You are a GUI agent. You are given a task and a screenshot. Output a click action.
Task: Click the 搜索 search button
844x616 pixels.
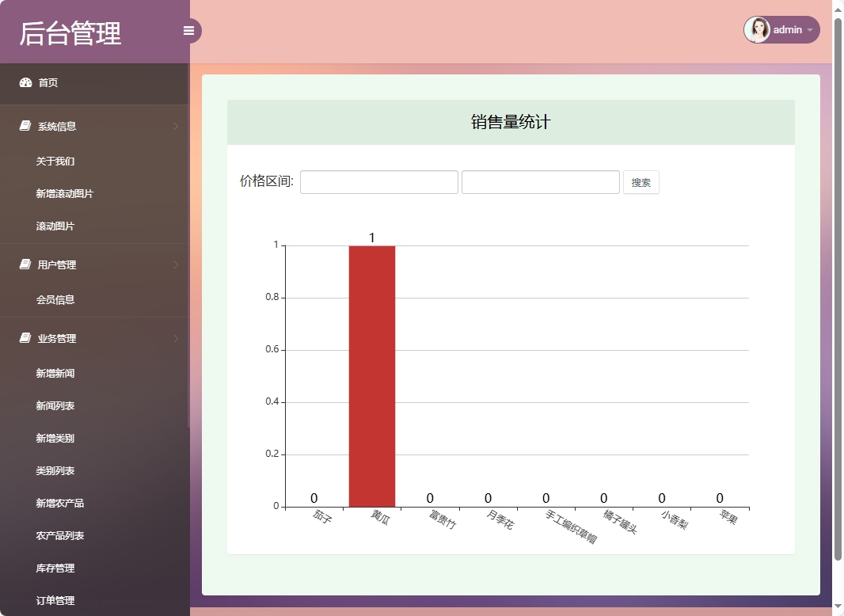pos(641,182)
